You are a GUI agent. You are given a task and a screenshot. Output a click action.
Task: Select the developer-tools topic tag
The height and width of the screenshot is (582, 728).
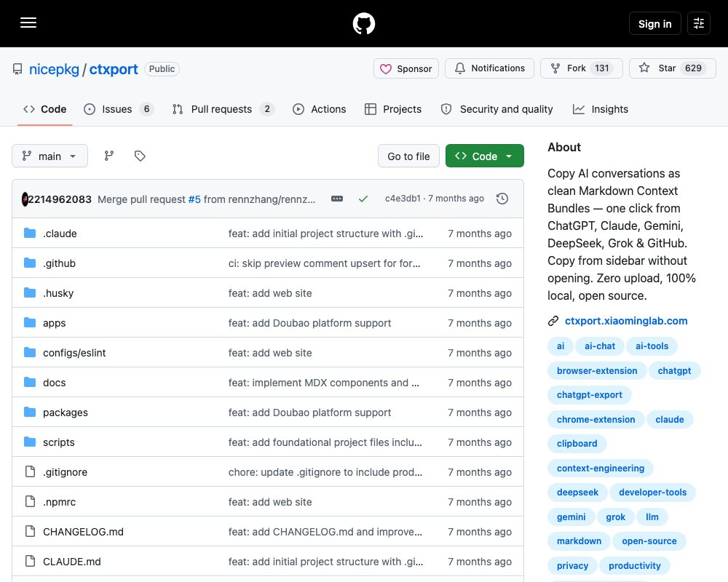point(652,492)
